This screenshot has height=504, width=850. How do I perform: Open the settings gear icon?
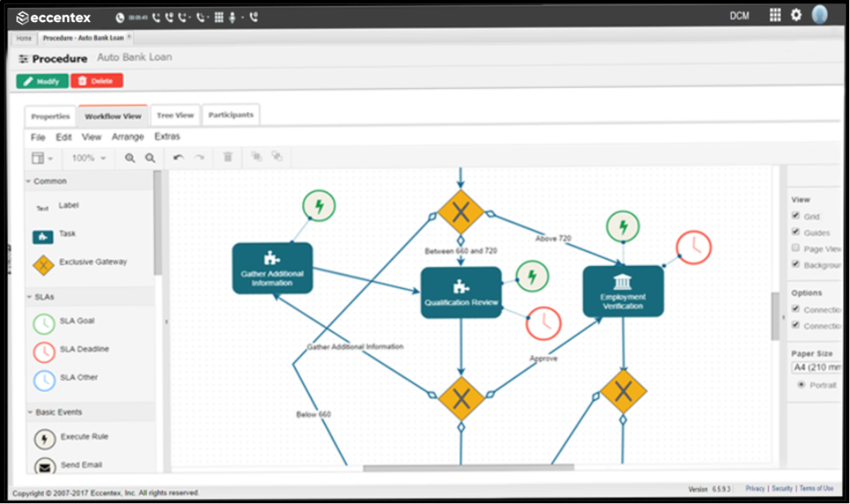[796, 15]
